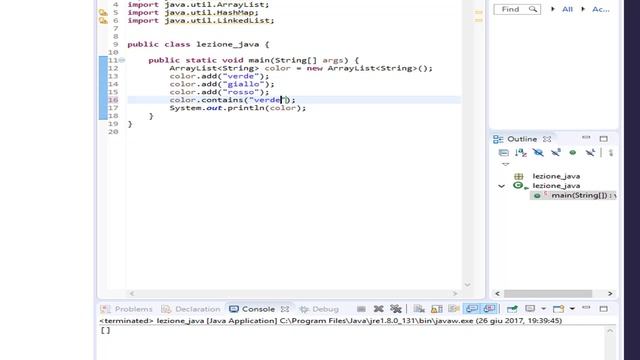Screen dimensions: 640x360
Task: Clear the Console output with toolbar icon
Action: (419, 309)
